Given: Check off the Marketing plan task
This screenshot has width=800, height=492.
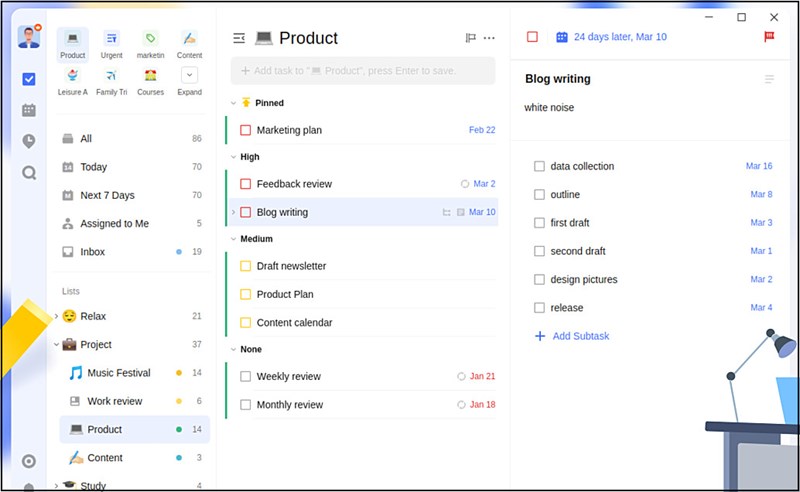Looking at the screenshot, I should [245, 130].
